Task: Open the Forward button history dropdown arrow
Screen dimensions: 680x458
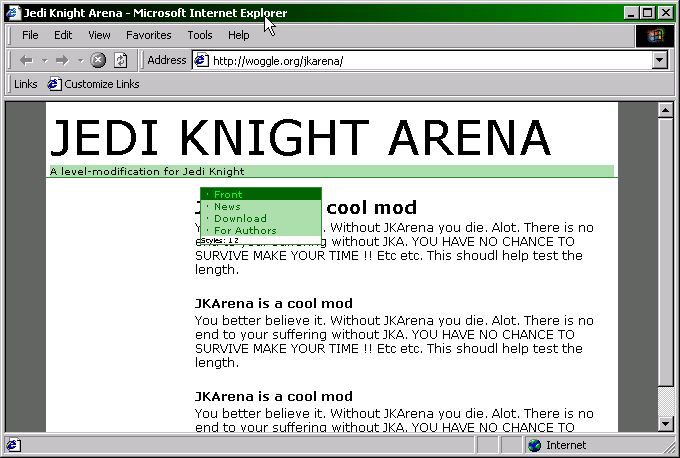Action: point(81,61)
